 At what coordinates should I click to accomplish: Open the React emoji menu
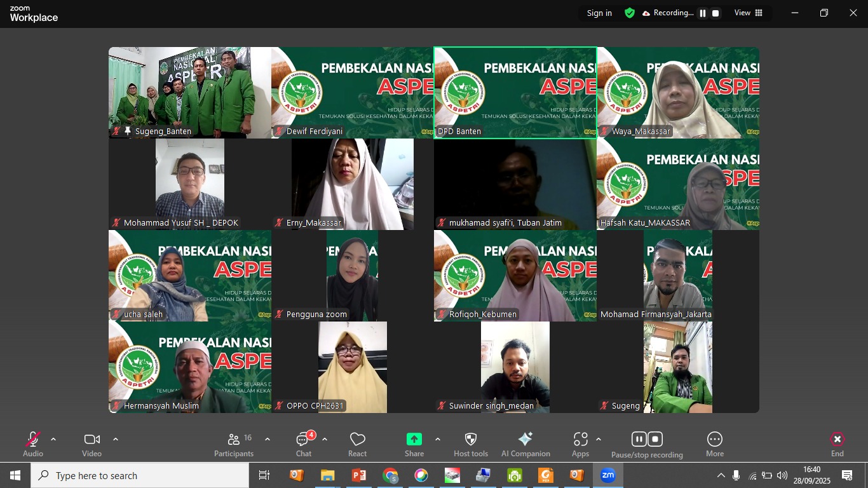tap(357, 444)
